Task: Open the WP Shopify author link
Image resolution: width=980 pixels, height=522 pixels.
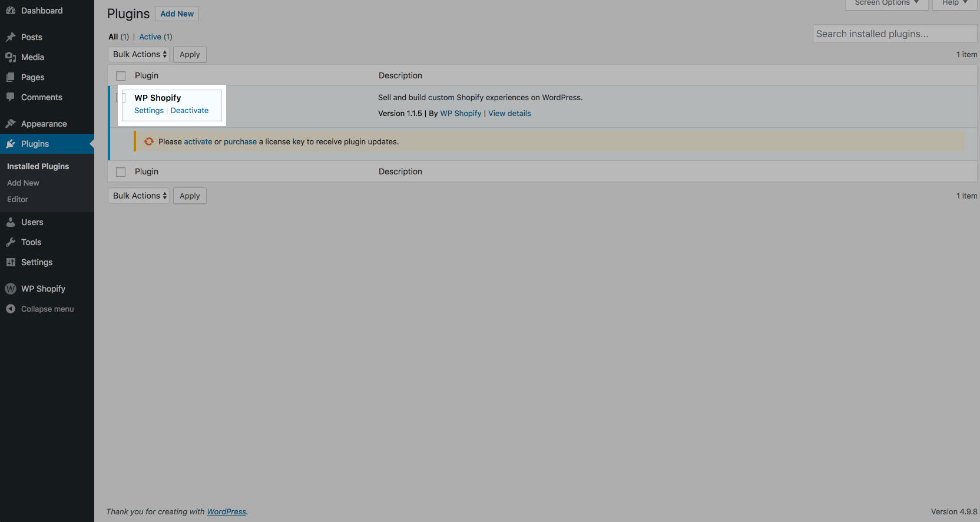Action: point(461,113)
